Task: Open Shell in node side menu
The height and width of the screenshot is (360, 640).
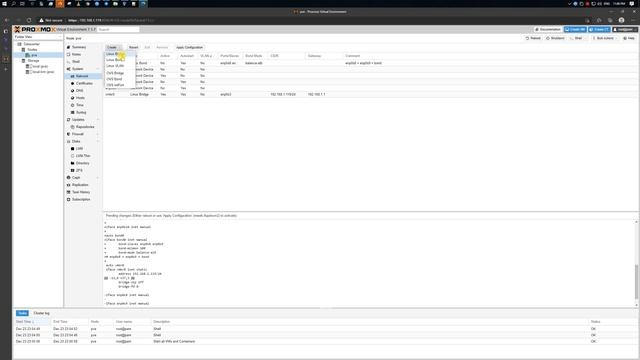Action: tap(76, 62)
